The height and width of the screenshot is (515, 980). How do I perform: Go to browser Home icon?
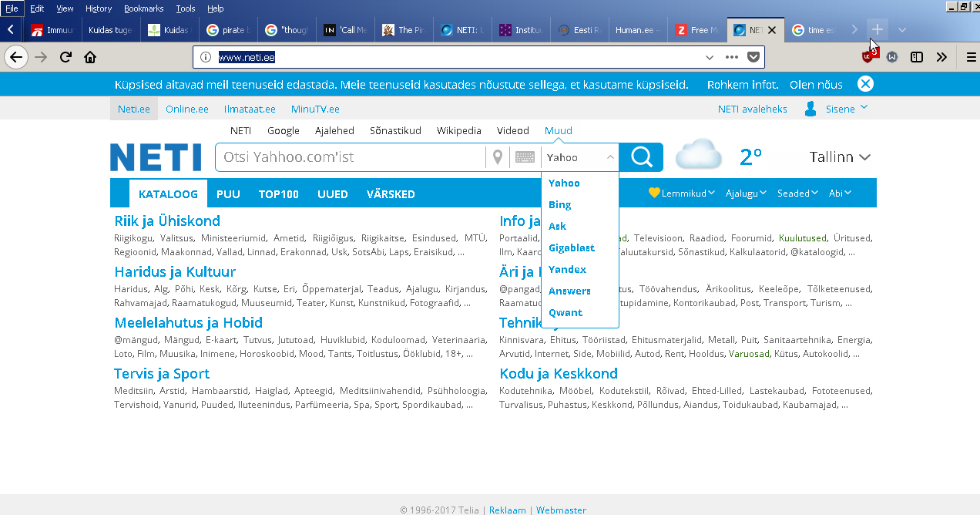coord(90,57)
